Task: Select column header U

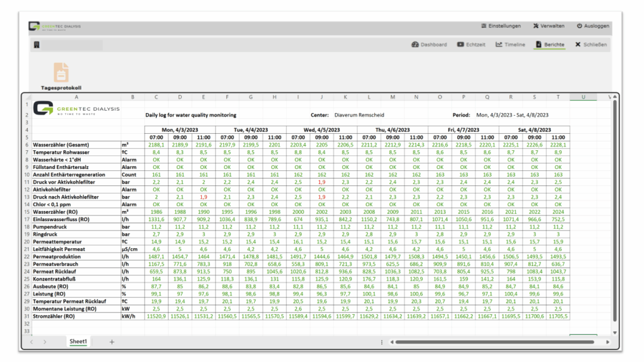Action: click(583, 97)
